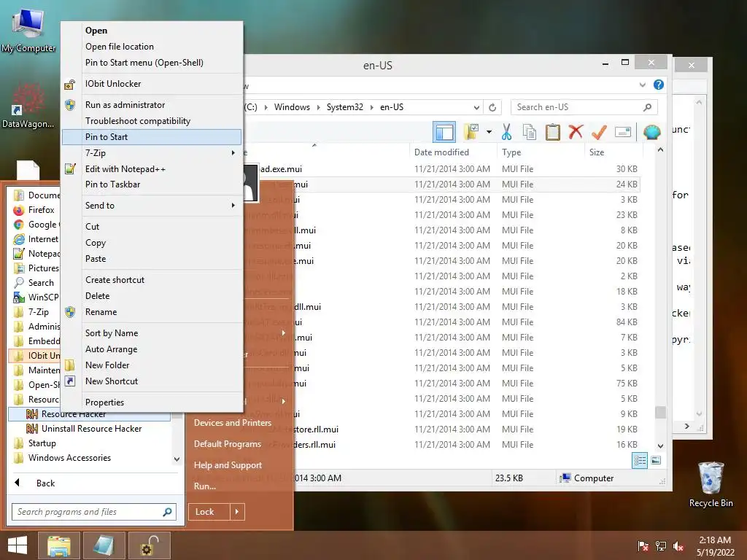Viewport: 747px width, 560px height.
Task: Click the folder options toolbar icon
Action: [x=471, y=132]
